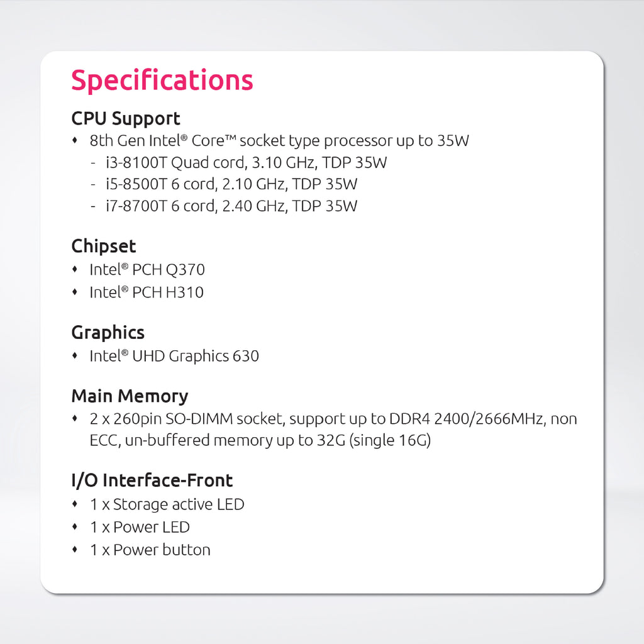Click the i5-8500T 2.10 GHz entry
The height and width of the screenshot is (644, 644).
point(231,184)
